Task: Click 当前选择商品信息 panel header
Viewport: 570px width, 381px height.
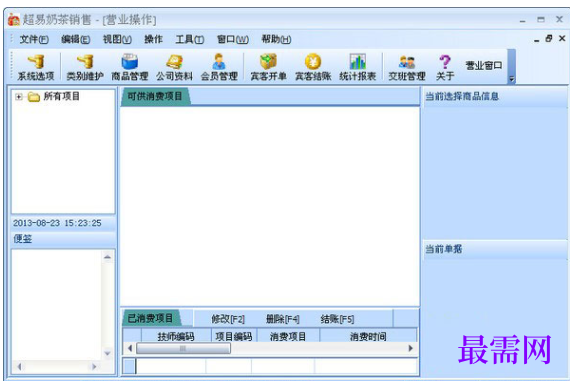Action: coord(494,97)
